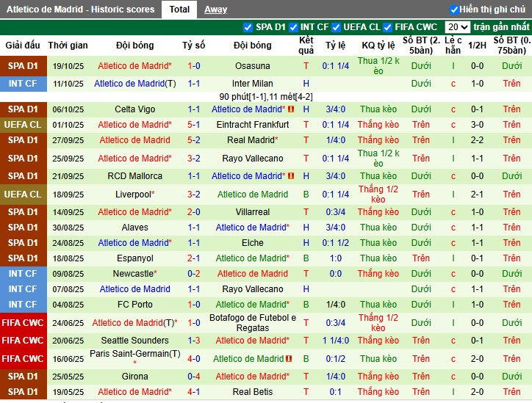Screen dimensions: 532x403
Task: Uncheck the SPA D1 league filter
Action: point(248,27)
